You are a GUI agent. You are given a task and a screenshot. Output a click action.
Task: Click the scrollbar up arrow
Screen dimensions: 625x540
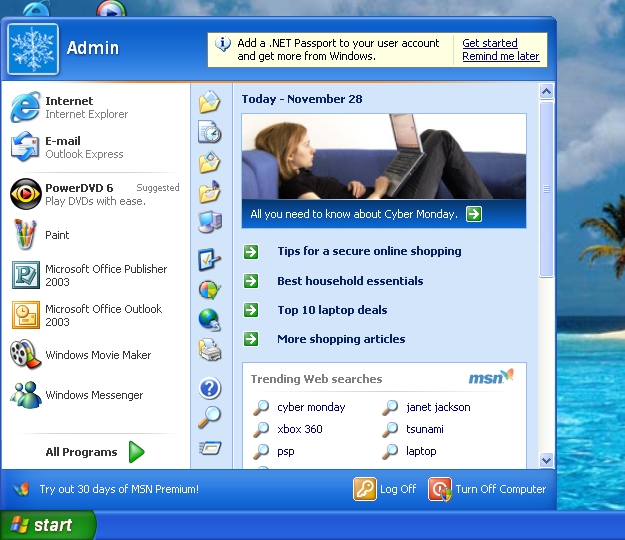pos(546,91)
